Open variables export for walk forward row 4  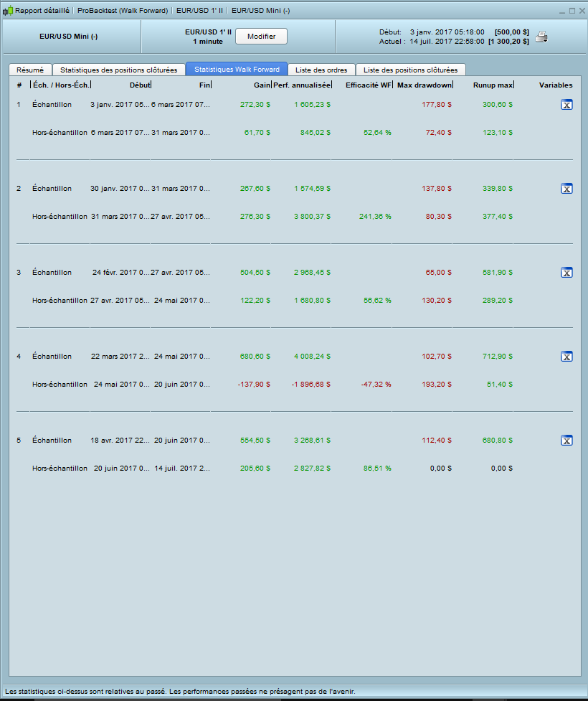click(x=566, y=357)
